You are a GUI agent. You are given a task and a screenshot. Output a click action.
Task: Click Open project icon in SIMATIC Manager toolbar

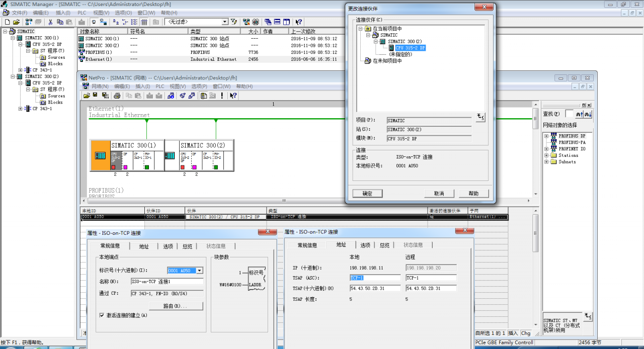pyautogui.click(x=16, y=22)
